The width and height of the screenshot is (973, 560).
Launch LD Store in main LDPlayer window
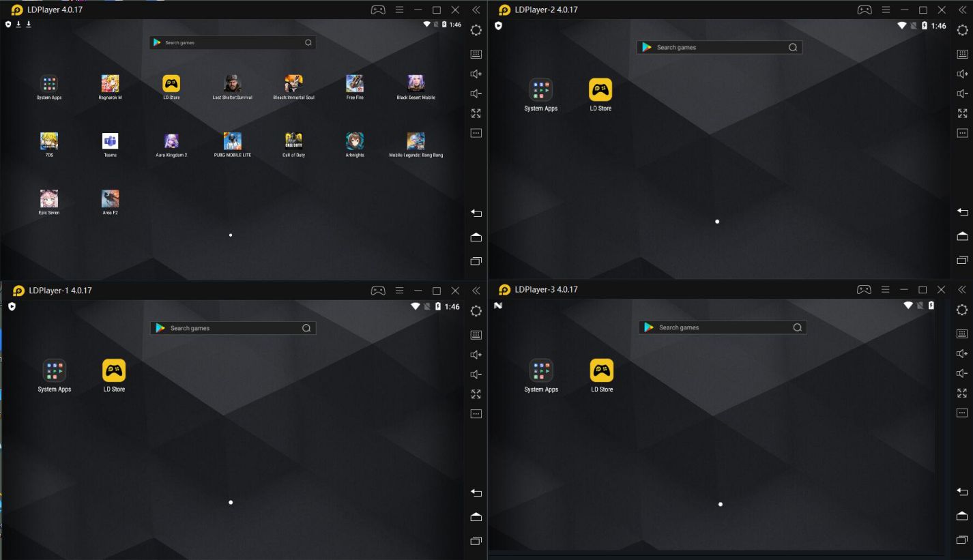click(x=171, y=84)
